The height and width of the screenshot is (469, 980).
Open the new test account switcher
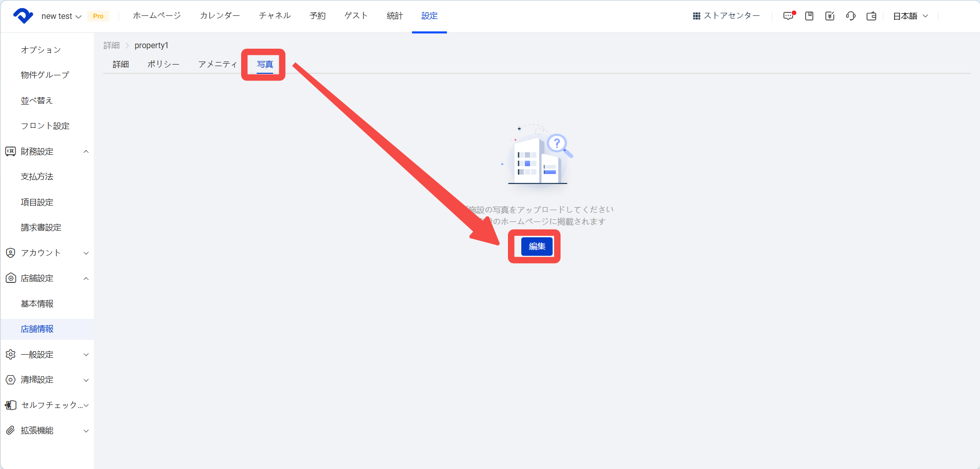[x=61, y=16]
